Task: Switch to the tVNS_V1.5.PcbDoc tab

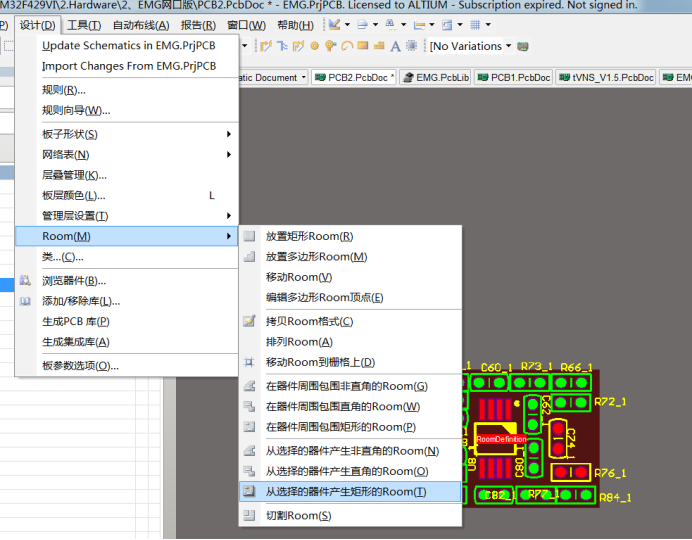Action: pos(606,78)
